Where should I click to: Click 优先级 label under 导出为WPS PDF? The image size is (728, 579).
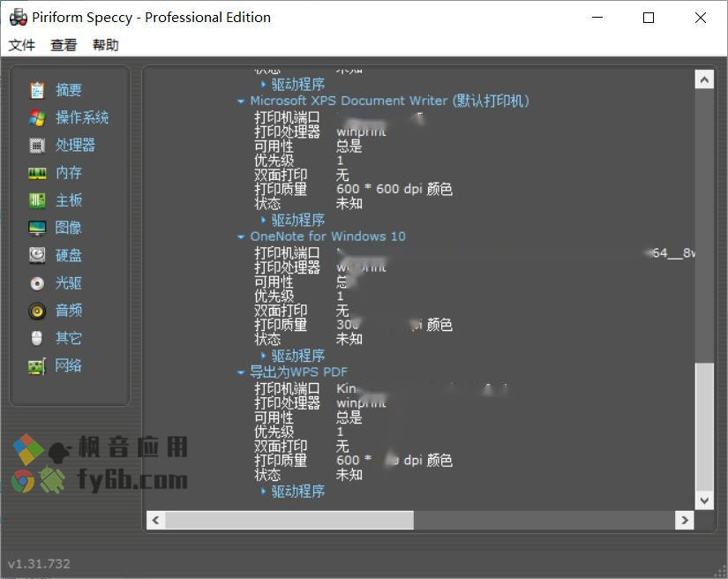coord(274,432)
